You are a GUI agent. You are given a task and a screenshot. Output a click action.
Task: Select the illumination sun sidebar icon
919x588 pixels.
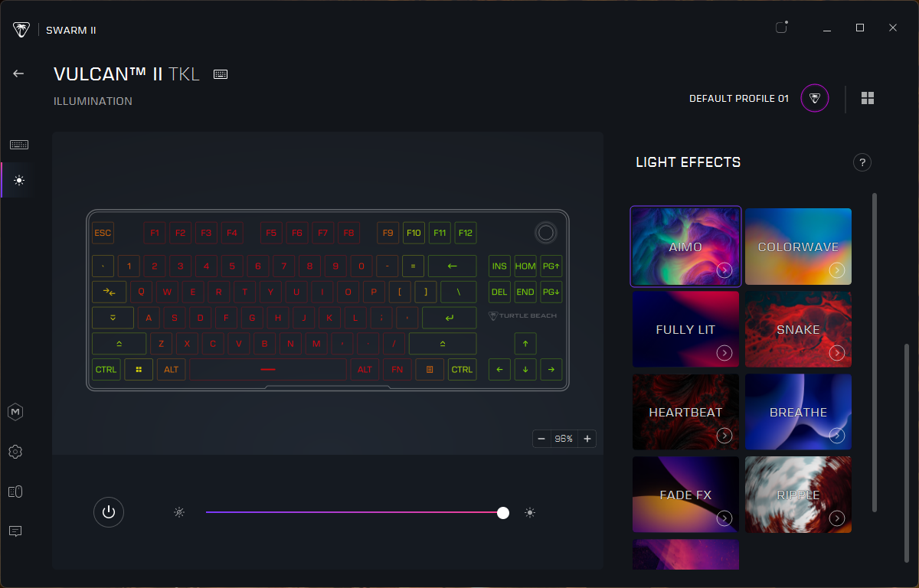click(19, 181)
